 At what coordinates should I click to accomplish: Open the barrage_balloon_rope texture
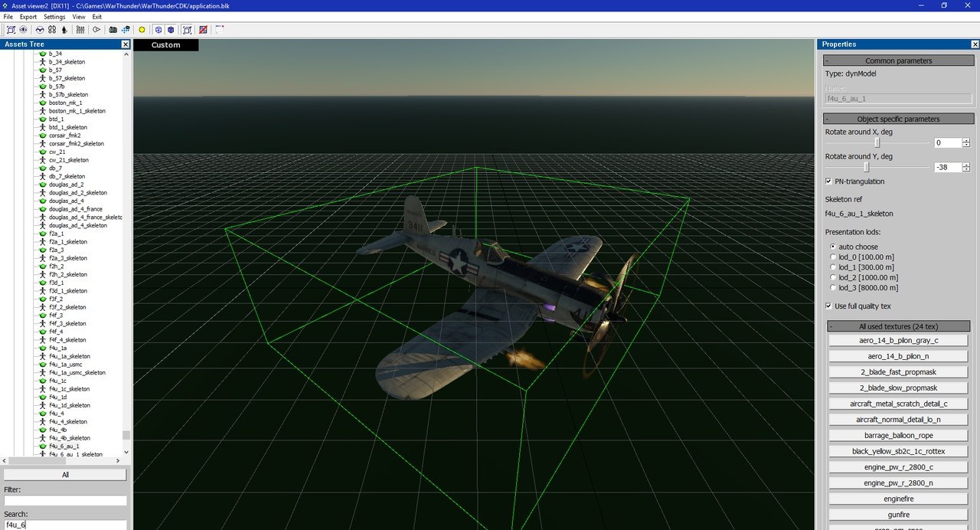[898, 435]
